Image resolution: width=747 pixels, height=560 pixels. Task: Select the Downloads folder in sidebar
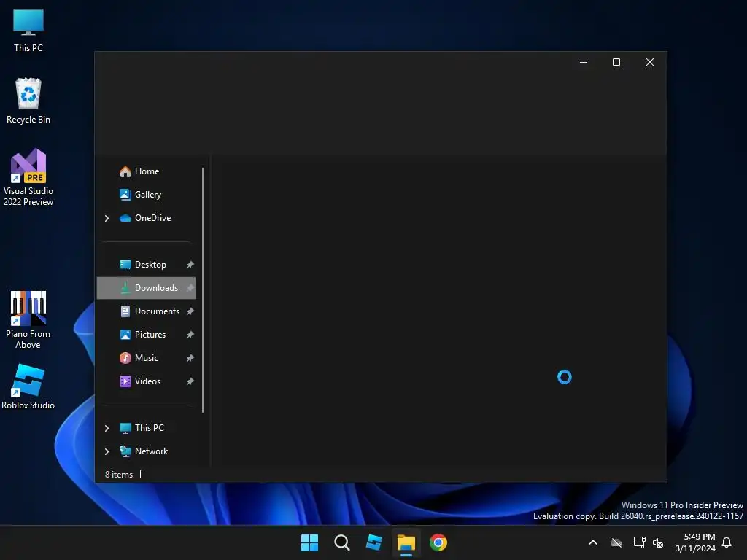click(146, 287)
